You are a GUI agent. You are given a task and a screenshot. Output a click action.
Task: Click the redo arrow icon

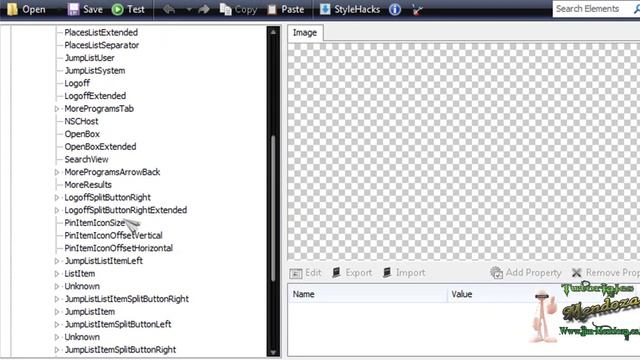(204, 9)
